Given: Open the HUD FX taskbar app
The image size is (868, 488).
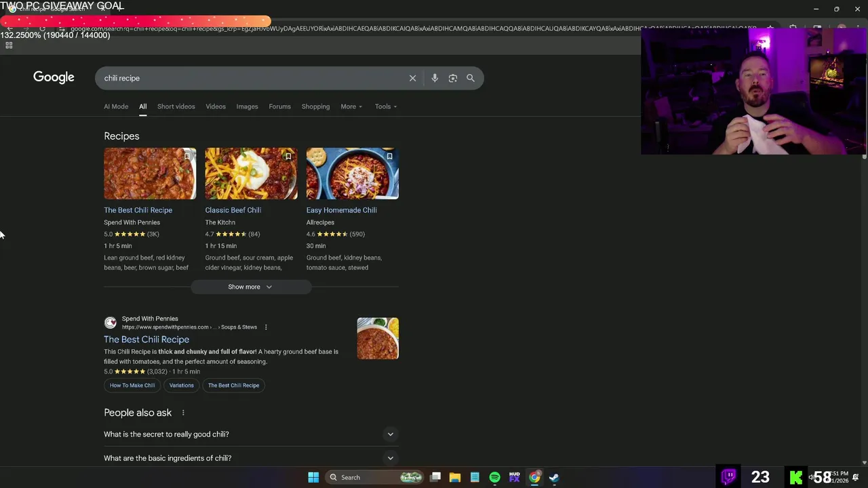Looking at the screenshot, I should coord(514,477).
